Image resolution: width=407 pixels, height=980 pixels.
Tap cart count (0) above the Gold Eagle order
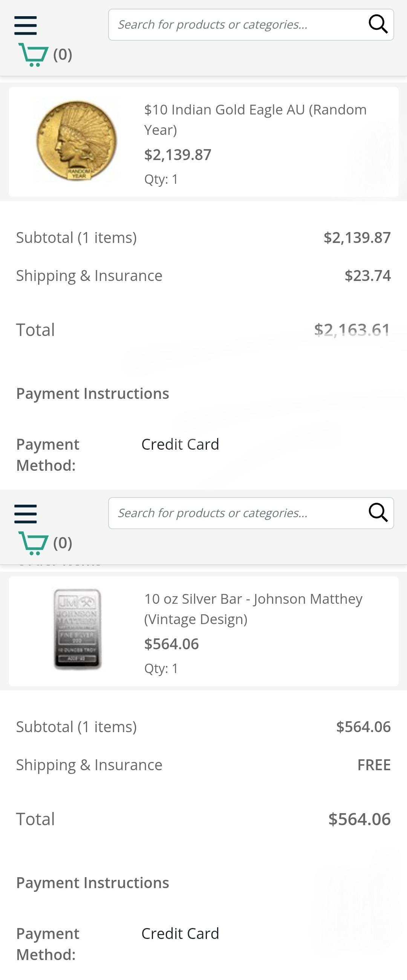(63, 55)
